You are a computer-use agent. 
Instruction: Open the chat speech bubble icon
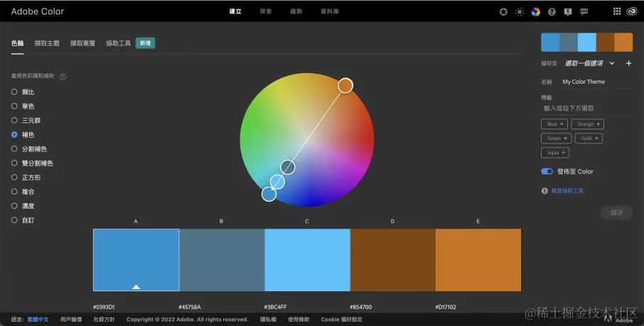pyautogui.click(x=584, y=12)
